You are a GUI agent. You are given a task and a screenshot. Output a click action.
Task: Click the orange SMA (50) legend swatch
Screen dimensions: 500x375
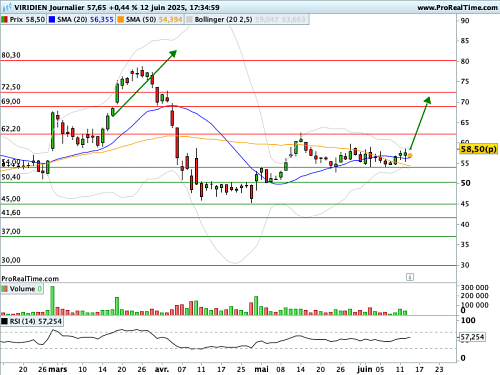coord(120,20)
